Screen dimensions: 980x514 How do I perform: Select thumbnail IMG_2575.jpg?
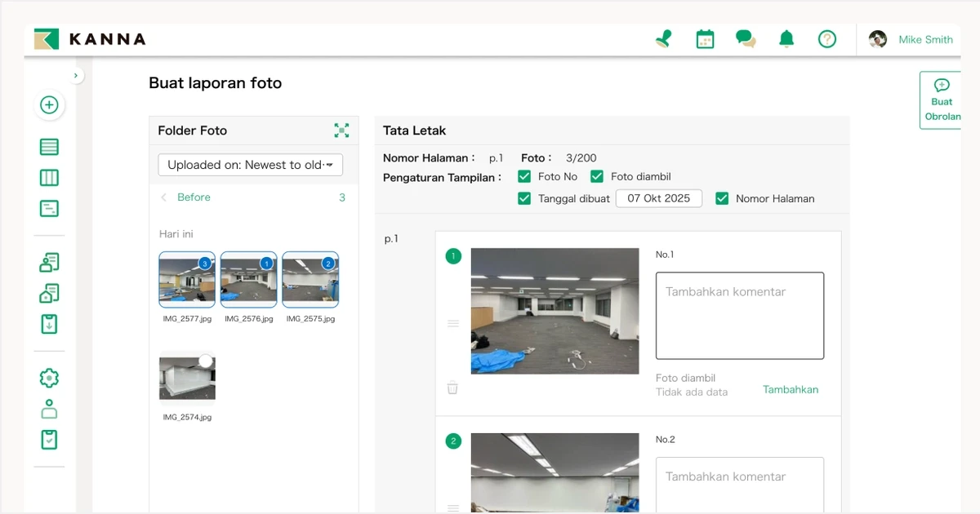pos(310,280)
